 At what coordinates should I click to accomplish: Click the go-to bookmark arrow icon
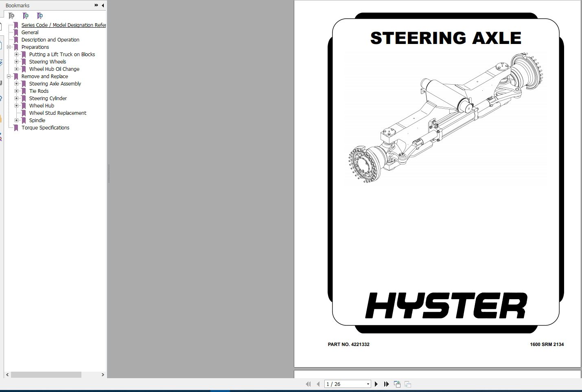coord(40,16)
